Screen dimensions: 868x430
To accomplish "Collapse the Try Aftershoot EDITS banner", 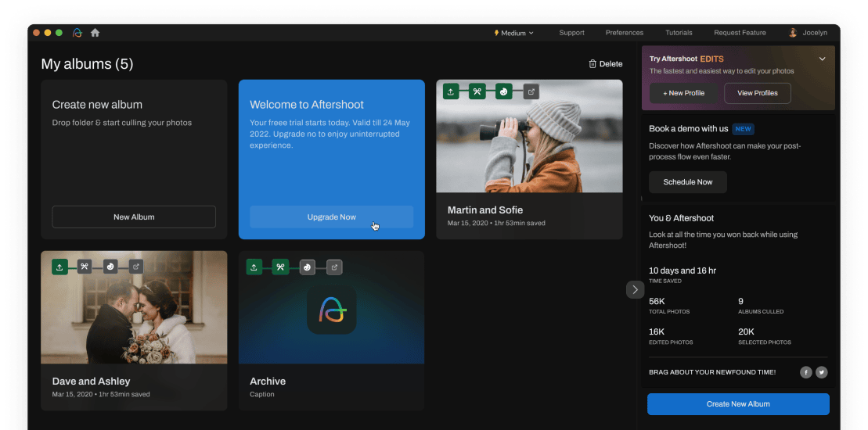I will (822, 59).
